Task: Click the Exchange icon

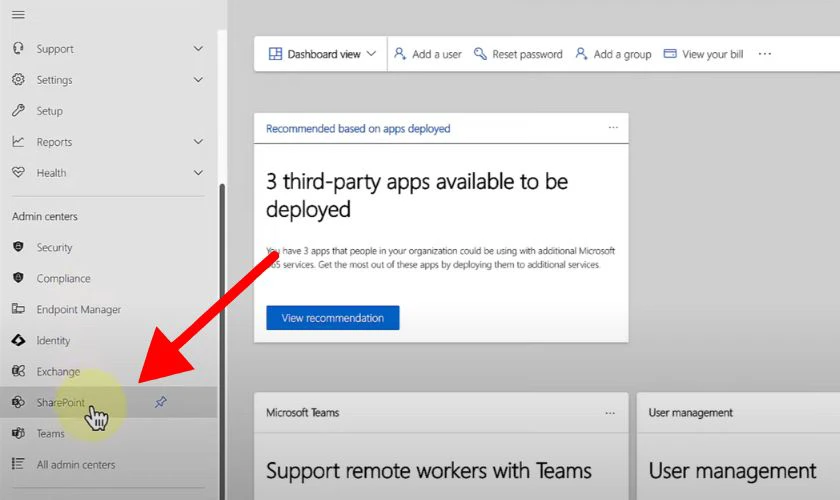Action: click(18, 371)
